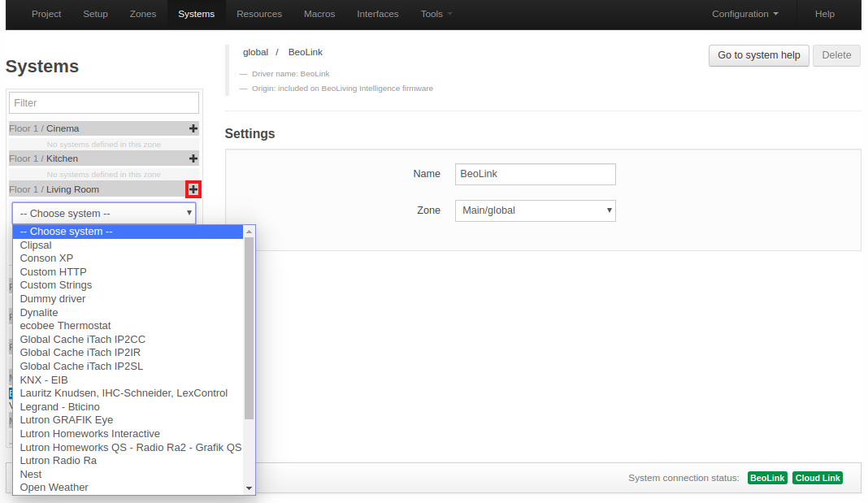Open the Interfaces page
The height and width of the screenshot is (503, 868).
378,14
